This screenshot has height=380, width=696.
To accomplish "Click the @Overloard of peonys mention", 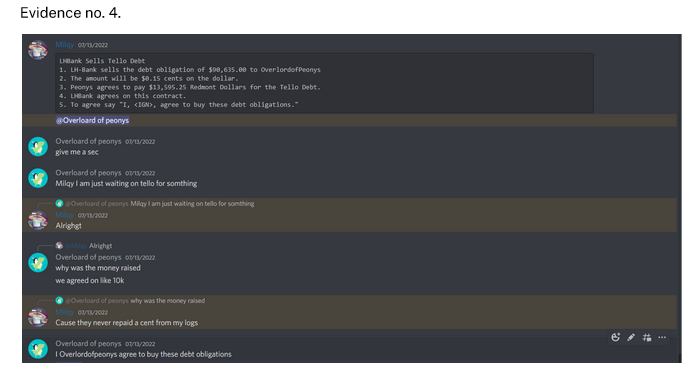I will click(92, 120).
